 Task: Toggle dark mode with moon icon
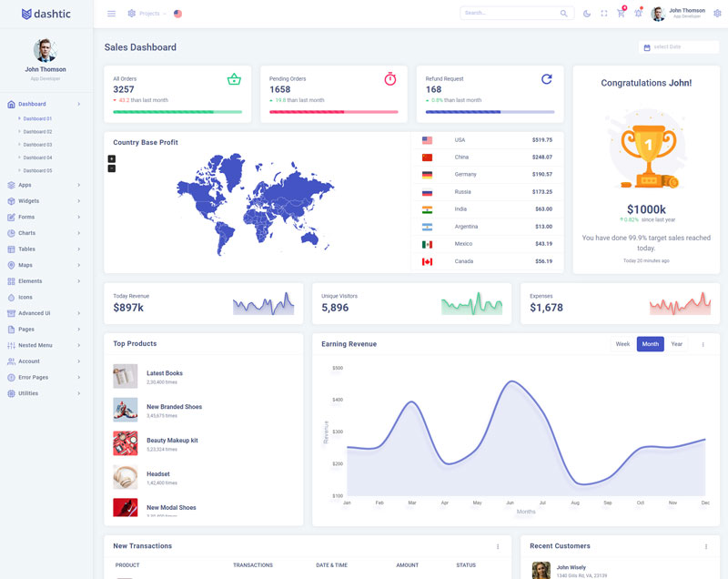point(587,14)
